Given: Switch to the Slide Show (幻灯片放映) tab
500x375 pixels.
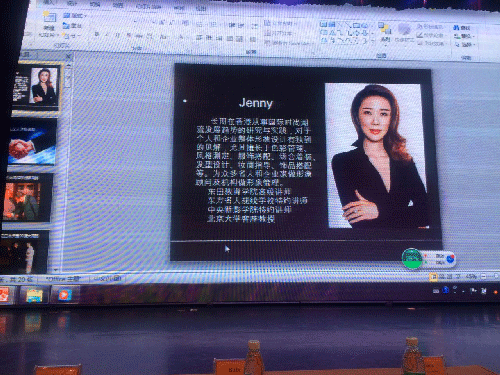Looking at the screenshot, I should (149, 6).
